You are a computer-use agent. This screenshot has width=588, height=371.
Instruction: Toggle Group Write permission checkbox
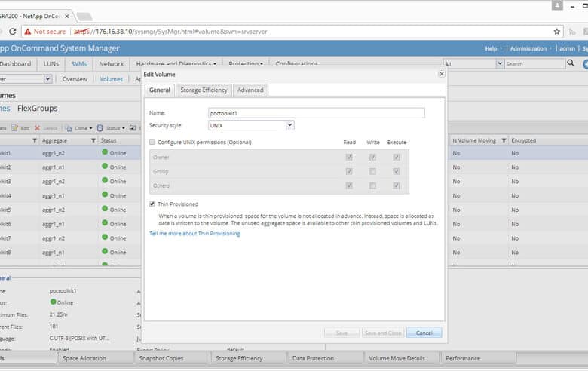(x=372, y=171)
